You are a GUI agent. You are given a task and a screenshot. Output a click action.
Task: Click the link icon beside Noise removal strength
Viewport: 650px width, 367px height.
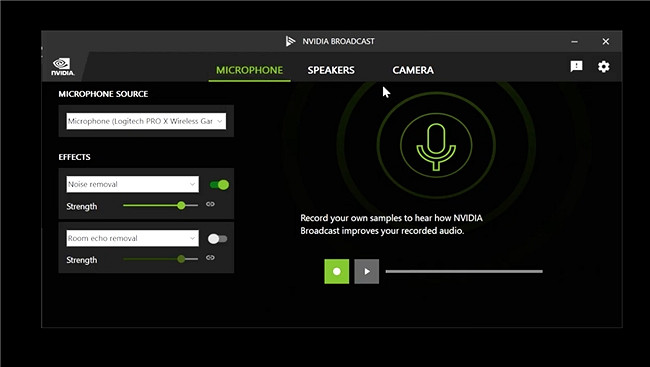click(210, 204)
